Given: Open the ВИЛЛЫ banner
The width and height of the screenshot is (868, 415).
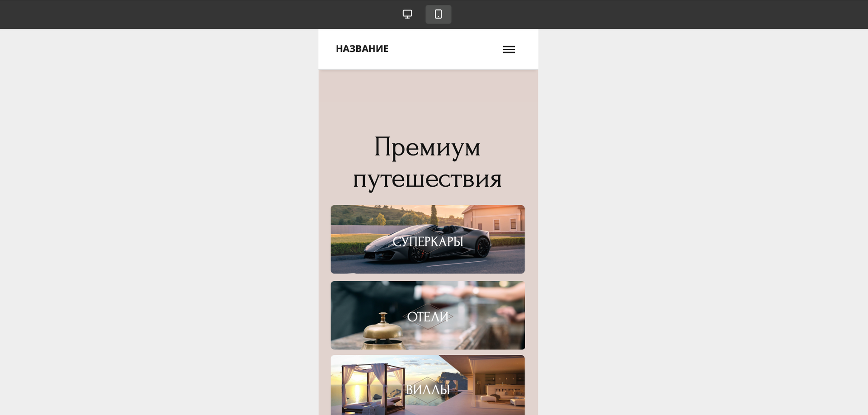Looking at the screenshot, I should [x=428, y=385].
